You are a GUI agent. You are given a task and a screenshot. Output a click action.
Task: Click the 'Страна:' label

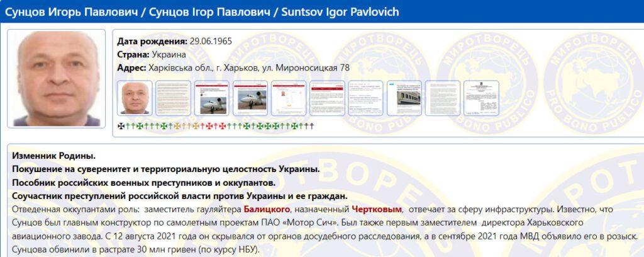click(133, 55)
